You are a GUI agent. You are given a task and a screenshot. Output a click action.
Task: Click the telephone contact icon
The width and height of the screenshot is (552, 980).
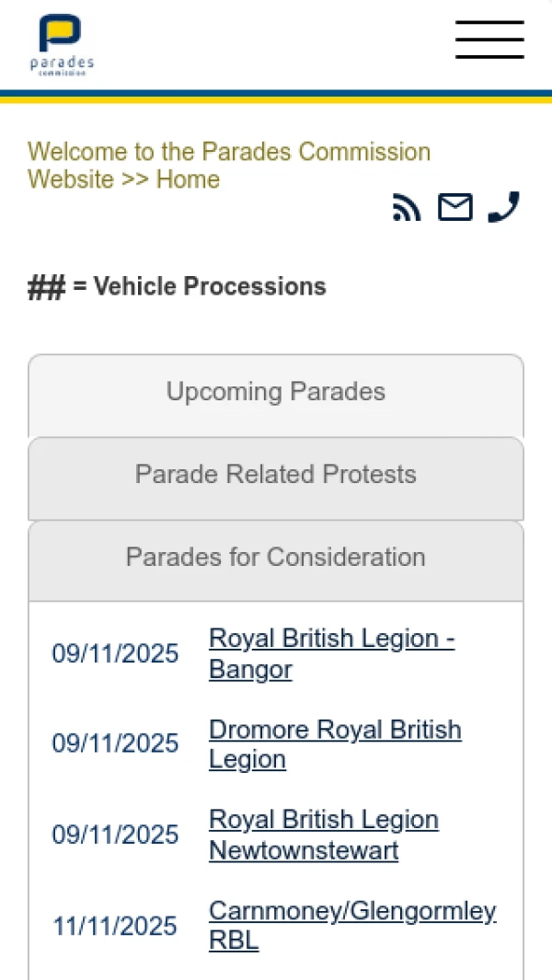point(504,207)
